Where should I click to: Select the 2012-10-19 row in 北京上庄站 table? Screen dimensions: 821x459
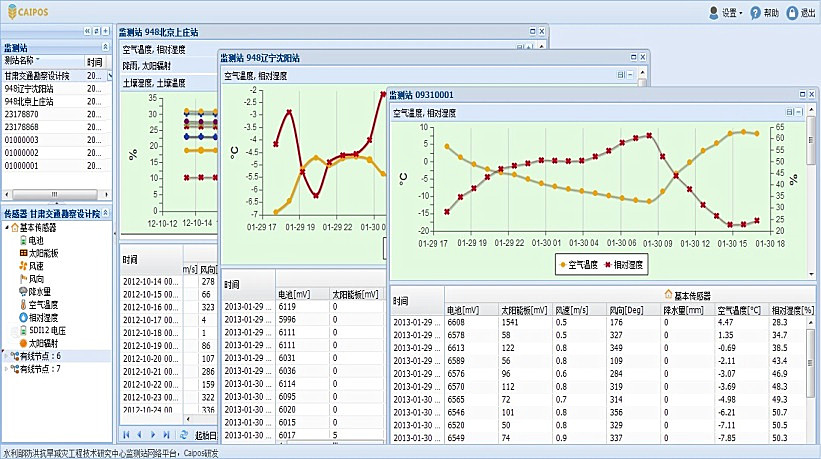coord(169,346)
